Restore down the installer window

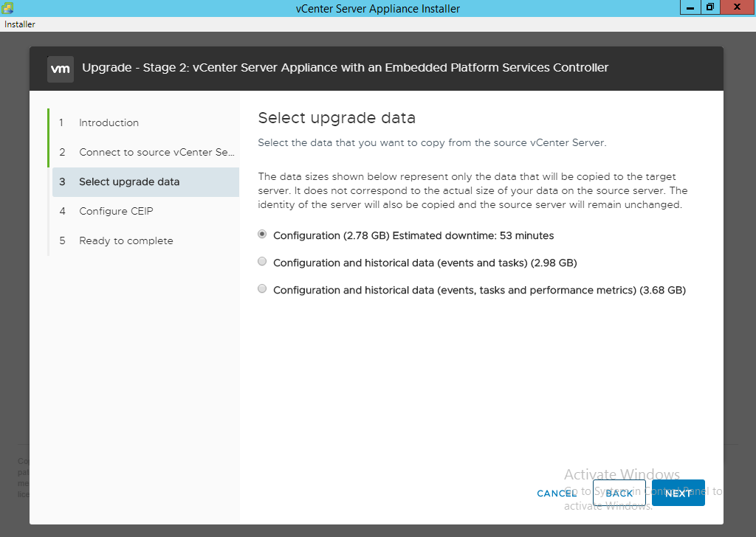710,7
